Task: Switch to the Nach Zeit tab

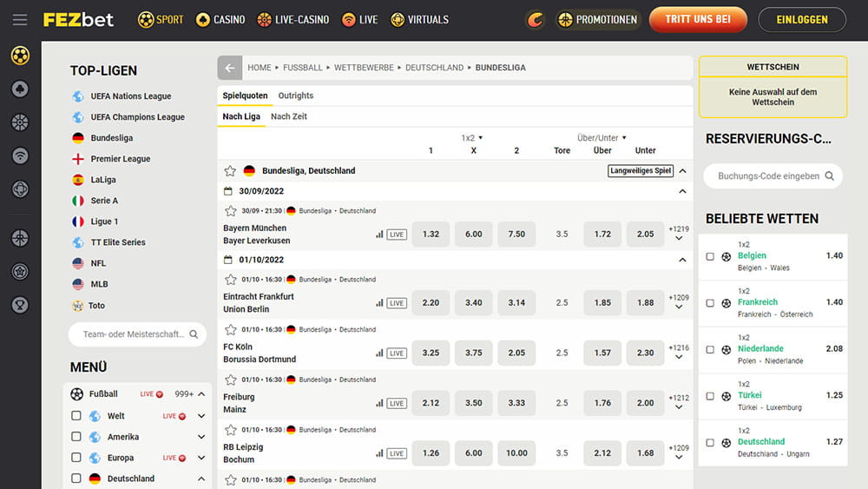Action: (x=288, y=116)
